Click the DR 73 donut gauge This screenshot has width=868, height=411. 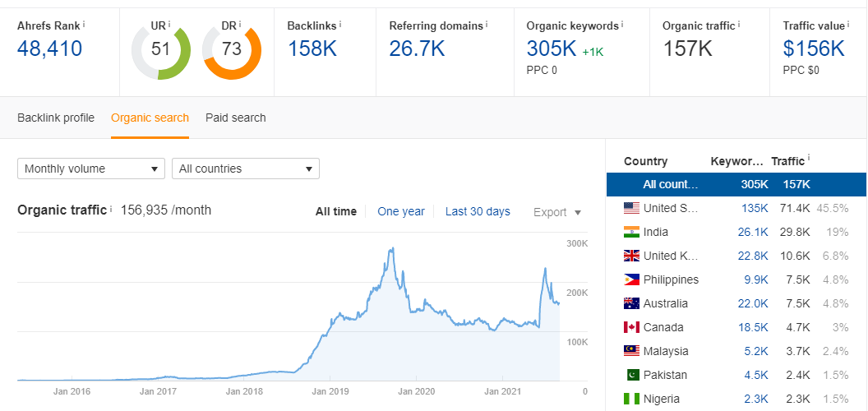[232, 50]
